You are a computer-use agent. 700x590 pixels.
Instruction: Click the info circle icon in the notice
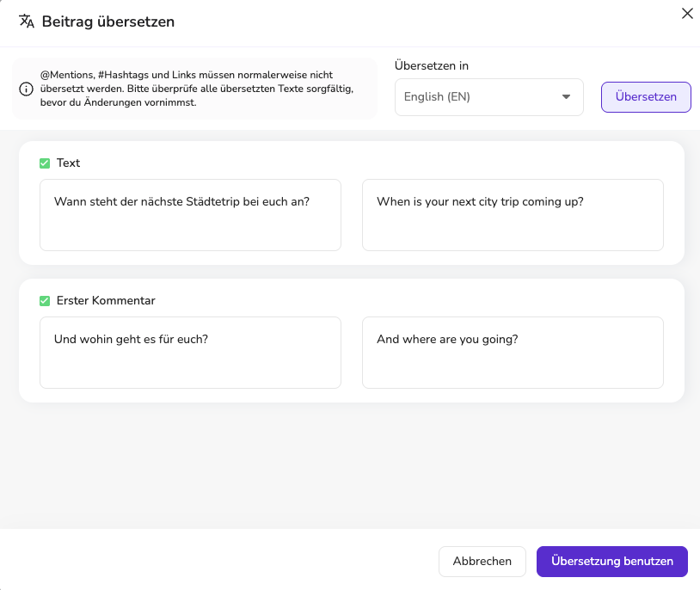26,89
